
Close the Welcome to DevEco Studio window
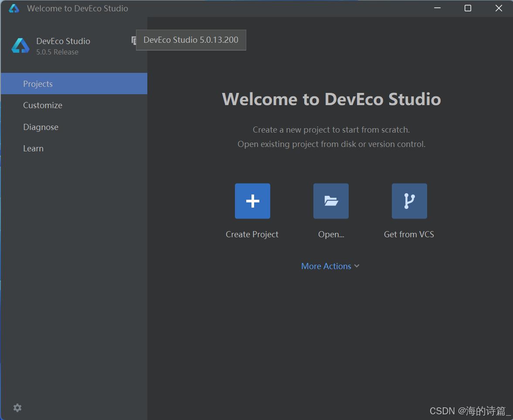[x=499, y=8]
